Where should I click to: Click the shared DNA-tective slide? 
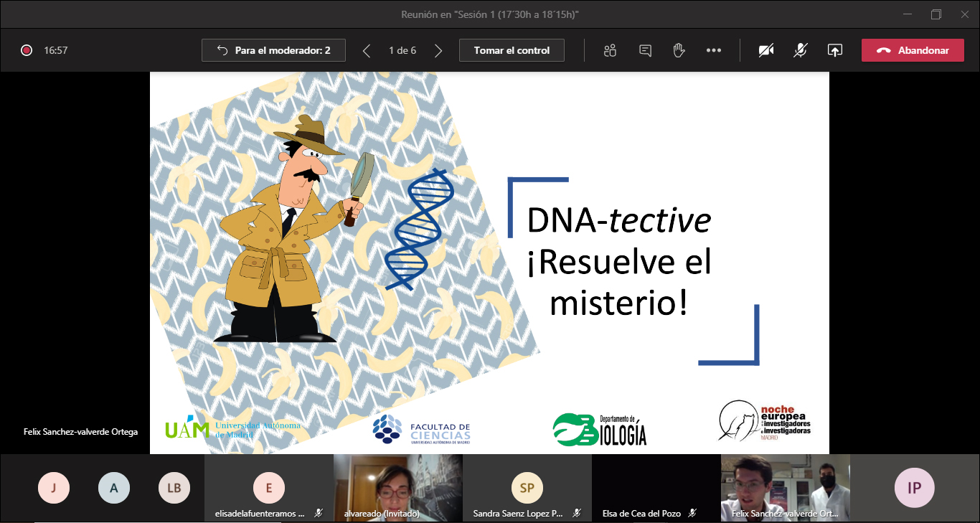click(489, 263)
